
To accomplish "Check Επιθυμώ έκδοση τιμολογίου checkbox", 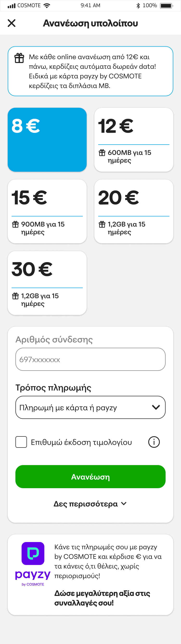I will (x=21, y=442).
